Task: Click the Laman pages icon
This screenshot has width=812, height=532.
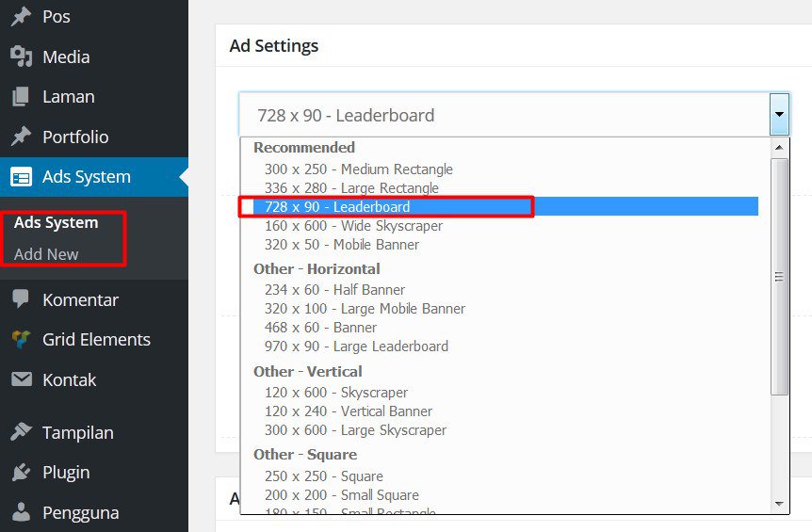Action: (x=21, y=97)
